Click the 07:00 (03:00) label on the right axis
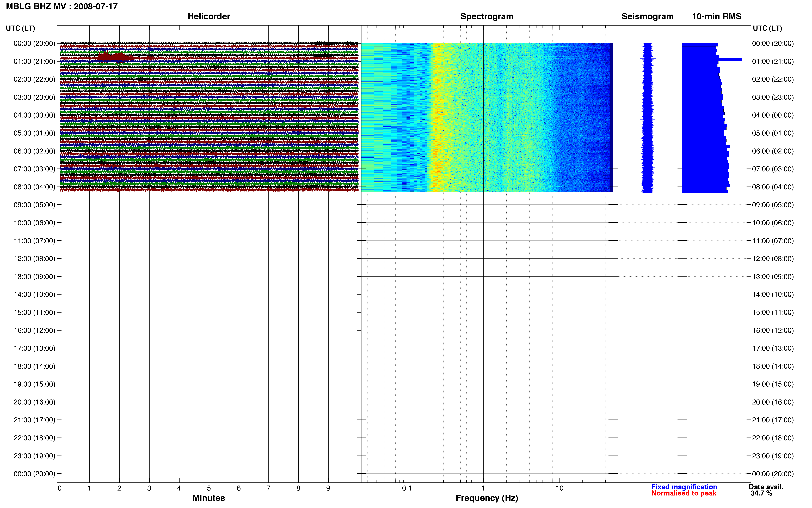Viewport: 812px width, 508px height. pos(773,169)
